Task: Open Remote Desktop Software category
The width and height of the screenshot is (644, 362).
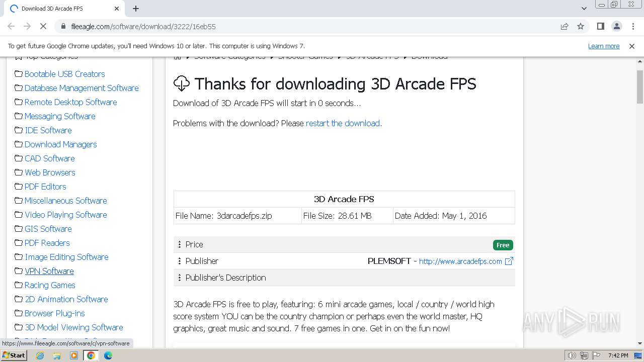Action: pos(71,102)
